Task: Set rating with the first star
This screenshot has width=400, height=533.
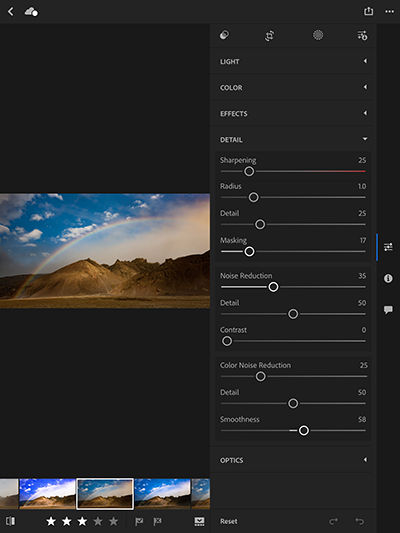Action: [51, 521]
